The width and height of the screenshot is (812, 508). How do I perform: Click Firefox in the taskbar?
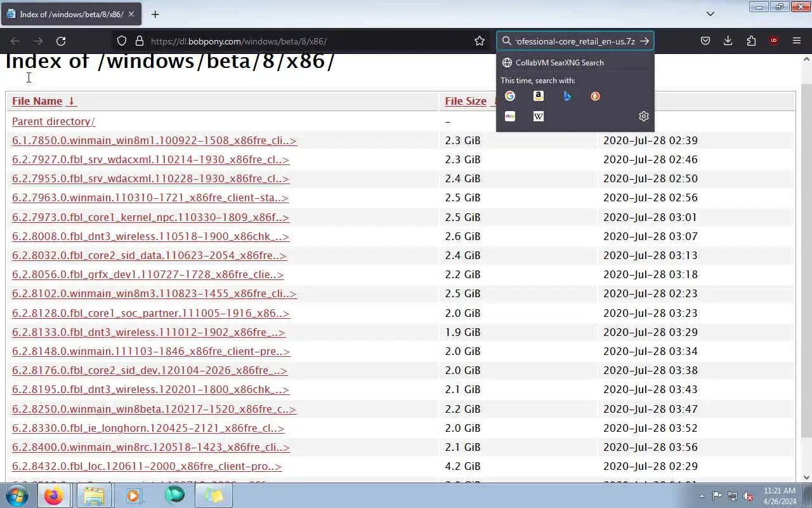(x=53, y=495)
